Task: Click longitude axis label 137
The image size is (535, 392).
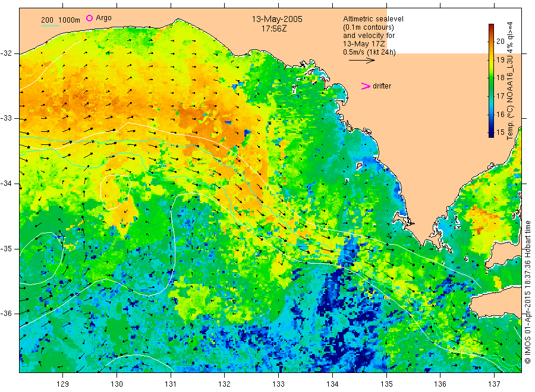Action: pyautogui.click(x=494, y=384)
